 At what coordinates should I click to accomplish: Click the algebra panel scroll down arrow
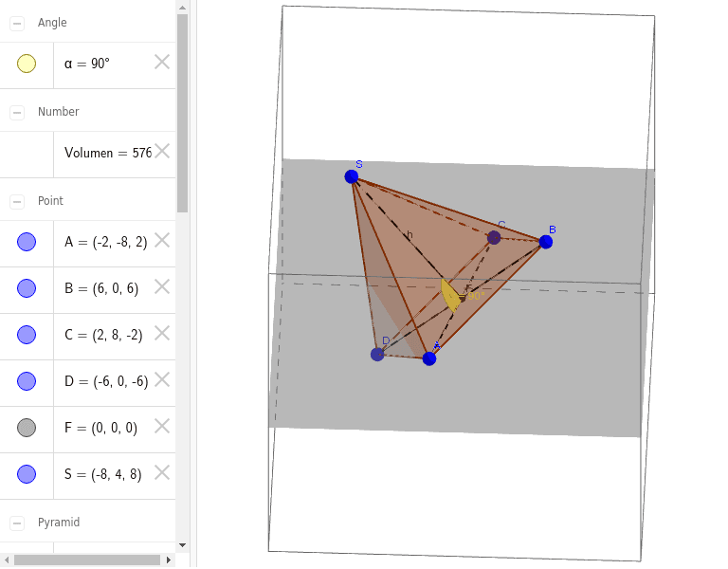[x=182, y=545]
